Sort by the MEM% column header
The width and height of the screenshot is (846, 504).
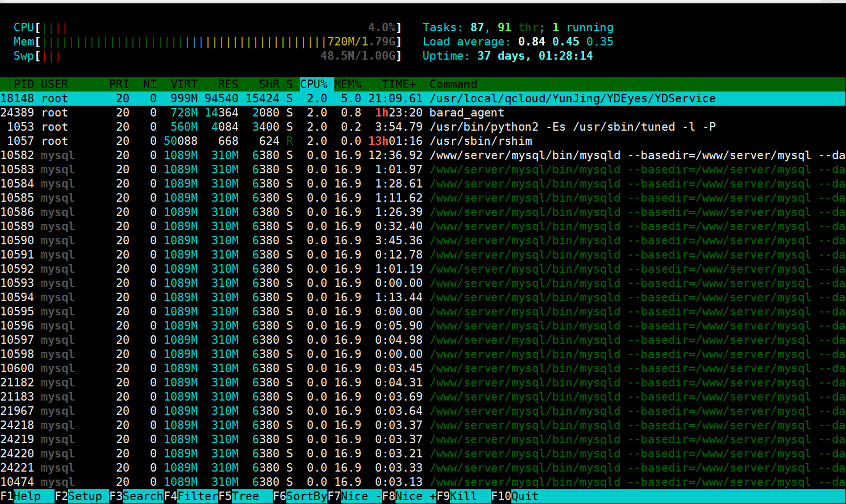pyautogui.click(x=348, y=84)
